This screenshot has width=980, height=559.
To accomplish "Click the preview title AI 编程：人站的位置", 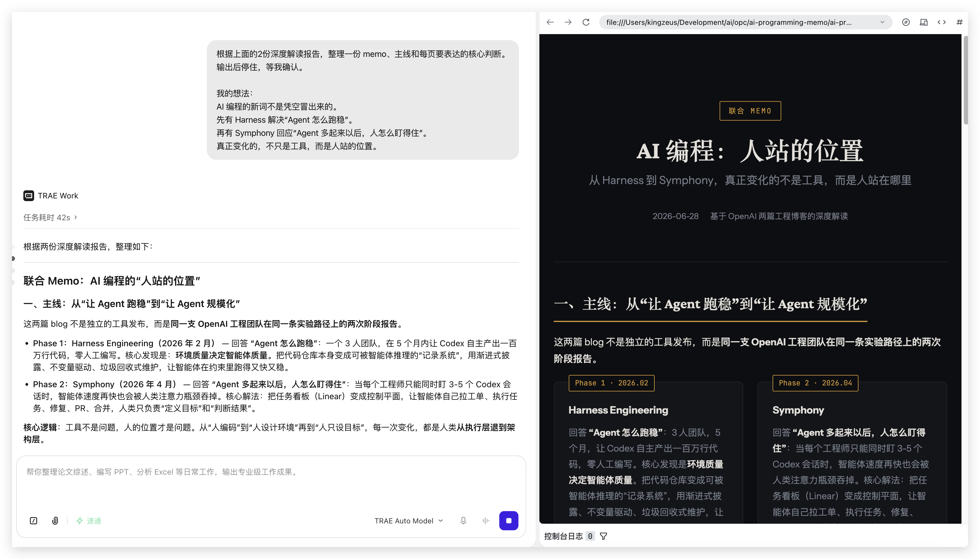I will pyautogui.click(x=750, y=151).
